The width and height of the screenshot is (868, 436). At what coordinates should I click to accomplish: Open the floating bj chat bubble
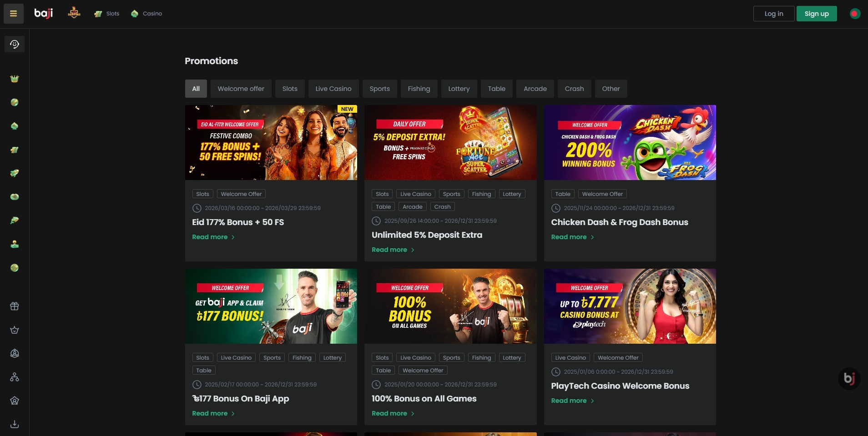click(x=849, y=378)
